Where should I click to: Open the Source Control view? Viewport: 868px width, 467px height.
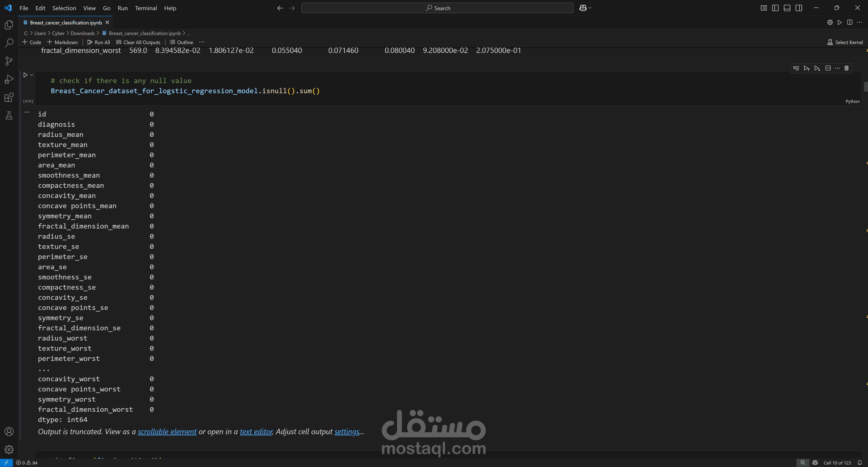[x=9, y=61]
